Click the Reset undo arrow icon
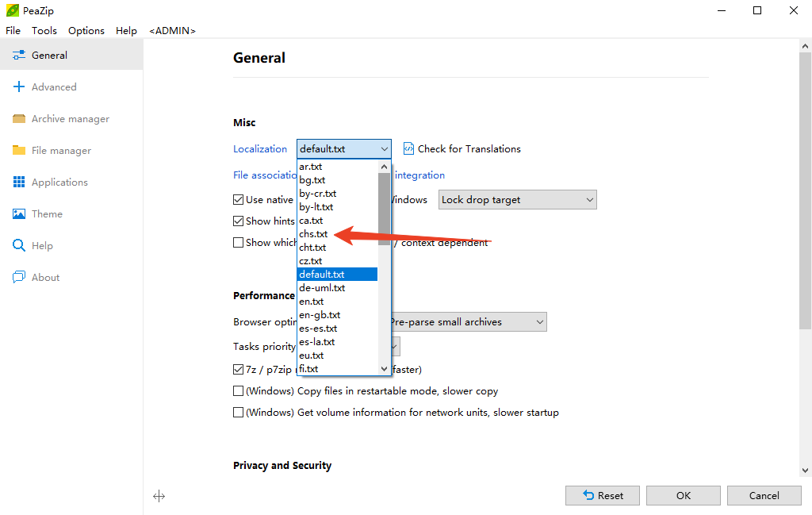Screen dimensions: 812x515 (588, 495)
